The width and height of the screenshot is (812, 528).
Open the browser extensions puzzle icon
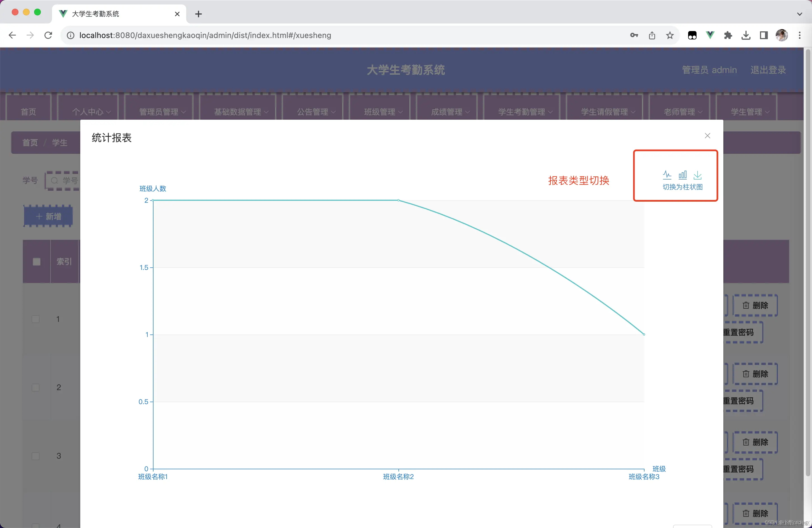click(x=728, y=35)
